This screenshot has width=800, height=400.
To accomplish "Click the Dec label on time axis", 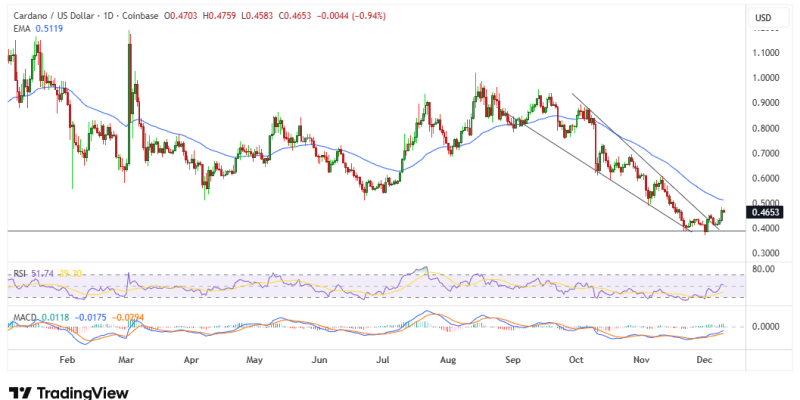I will [702, 357].
